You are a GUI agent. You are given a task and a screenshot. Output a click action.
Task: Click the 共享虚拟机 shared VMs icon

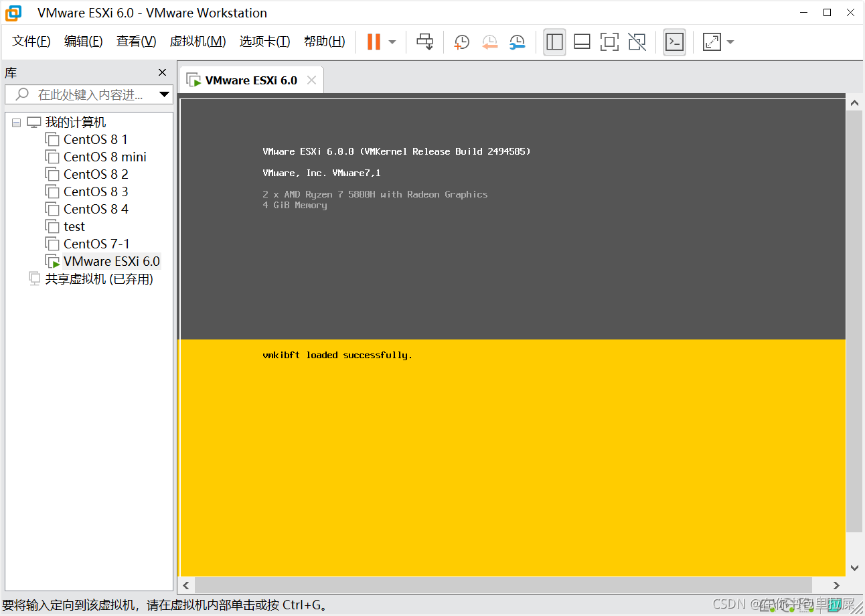35,279
